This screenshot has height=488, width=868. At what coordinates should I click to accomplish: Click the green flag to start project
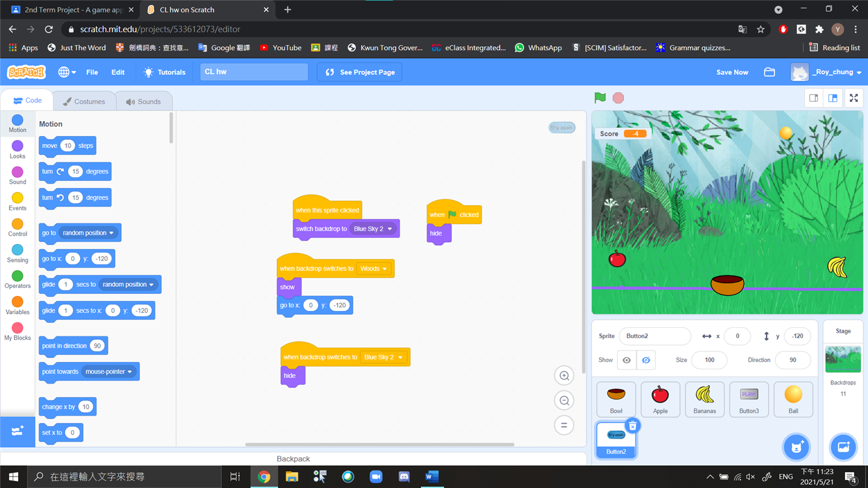point(600,98)
